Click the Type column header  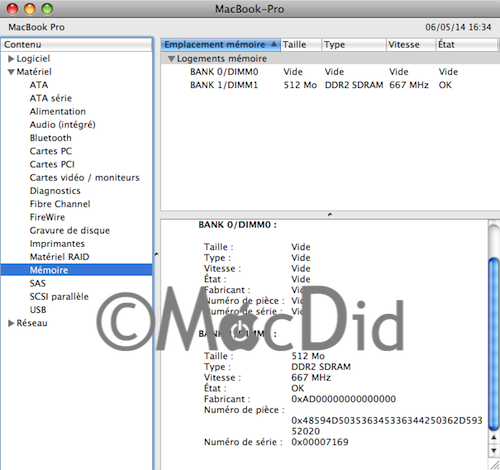click(x=354, y=45)
